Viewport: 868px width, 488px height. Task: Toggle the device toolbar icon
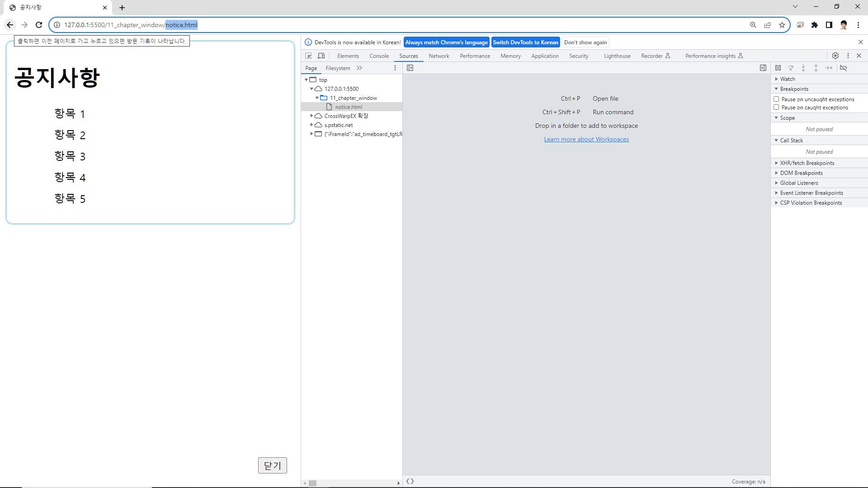[321, 56]
